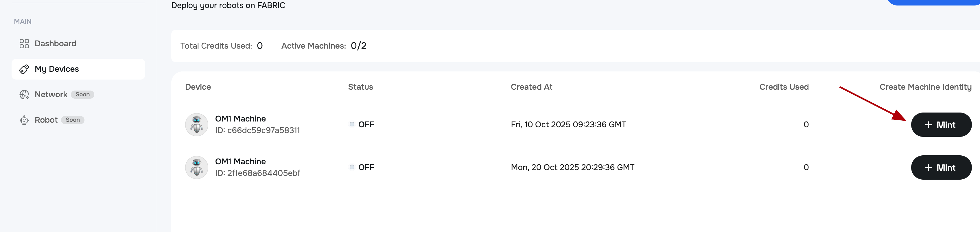Click the avatar of device c66dc59c97a58311
980x232 pixels.
(x=196, y=124)
